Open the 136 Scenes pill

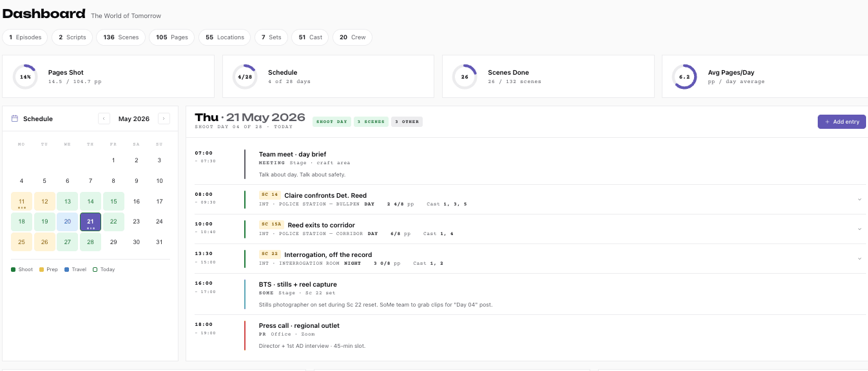pyautogui.click(x=121, y=37)
